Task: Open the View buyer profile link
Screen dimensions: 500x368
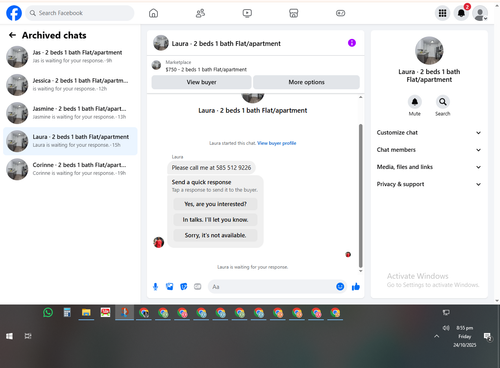Action: [x=277, y=143]
